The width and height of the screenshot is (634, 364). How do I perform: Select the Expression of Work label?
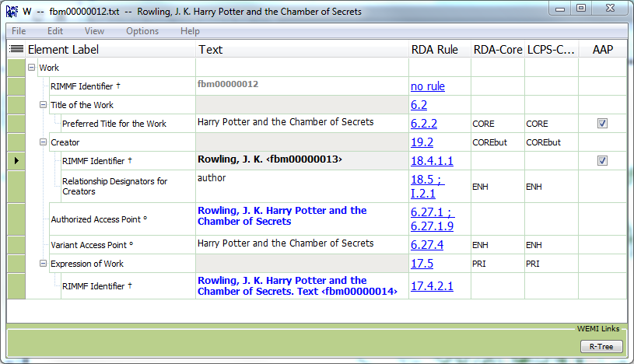pyautogui.click(x=87, y=264)
